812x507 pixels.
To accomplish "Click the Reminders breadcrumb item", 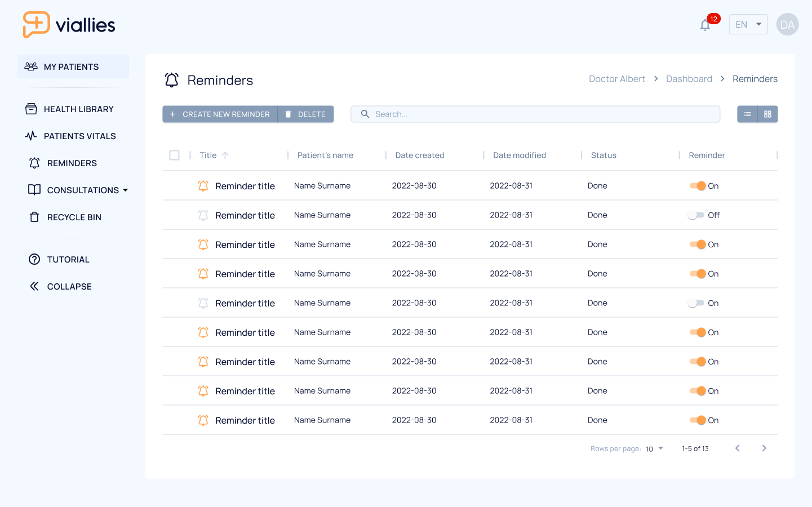I will coord(755,79).
